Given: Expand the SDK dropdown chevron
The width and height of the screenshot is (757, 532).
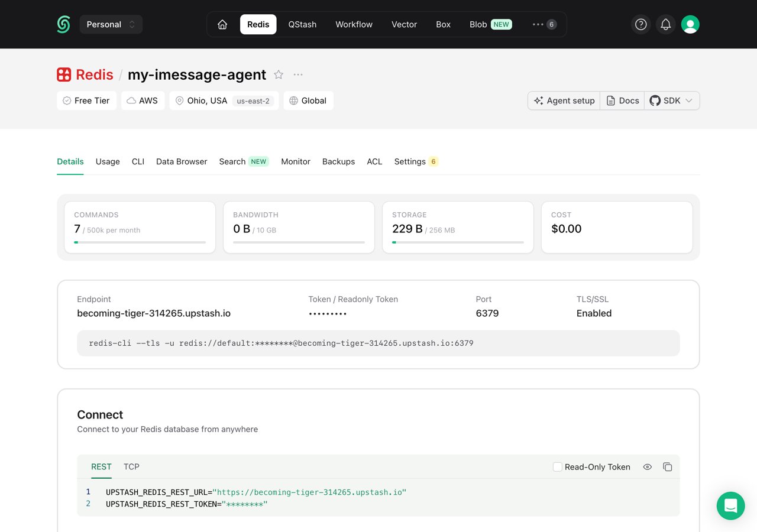Looking at the screenshot, I should click(689, 100).
